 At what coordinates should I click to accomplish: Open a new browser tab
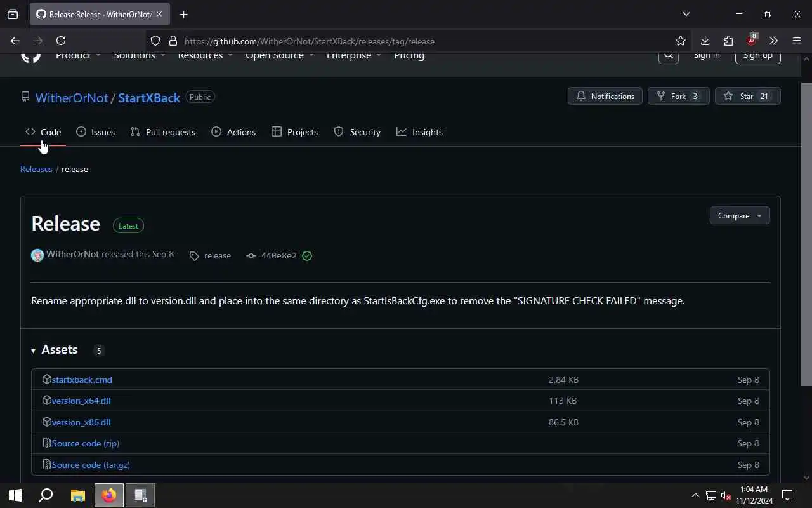183,14
